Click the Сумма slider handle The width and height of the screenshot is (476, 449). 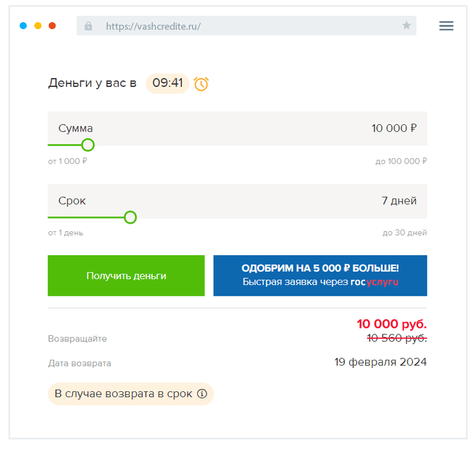click(88, 145)
